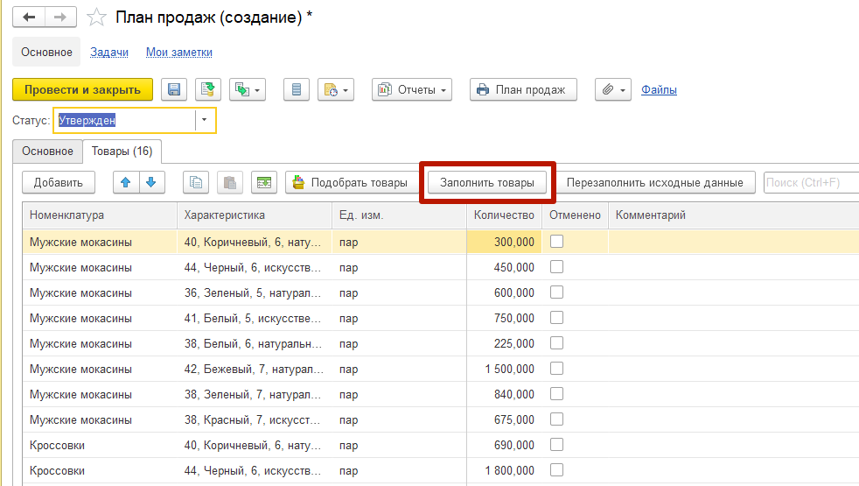Open create-based-on icon menu

pyautogui.click(x=248, y=89)
